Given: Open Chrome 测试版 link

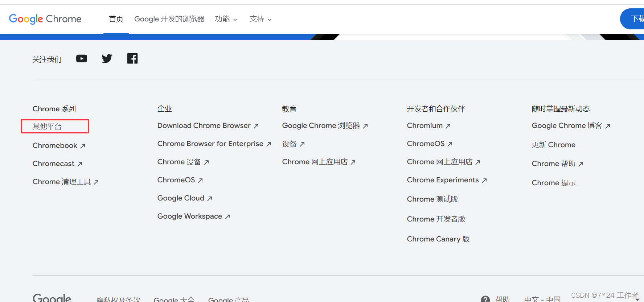Looking at the screenshot, I should click(x=432, y=199).
